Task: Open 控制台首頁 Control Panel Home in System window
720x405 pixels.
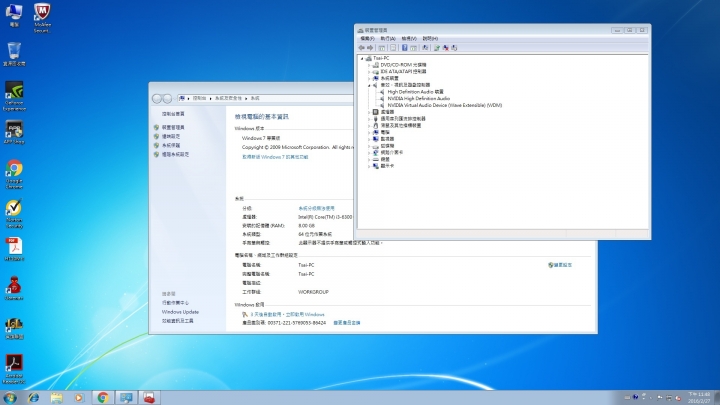Action: pos(173,114)
